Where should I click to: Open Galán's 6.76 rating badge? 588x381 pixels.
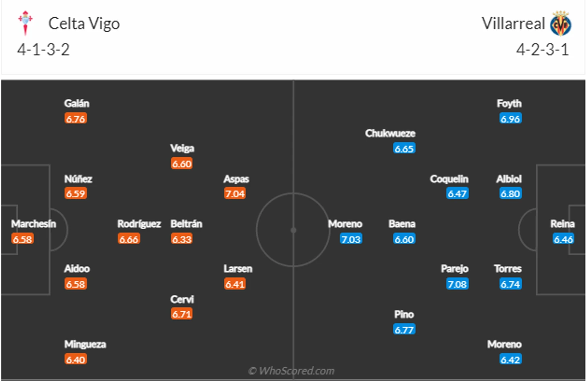[x=76, y=119]
